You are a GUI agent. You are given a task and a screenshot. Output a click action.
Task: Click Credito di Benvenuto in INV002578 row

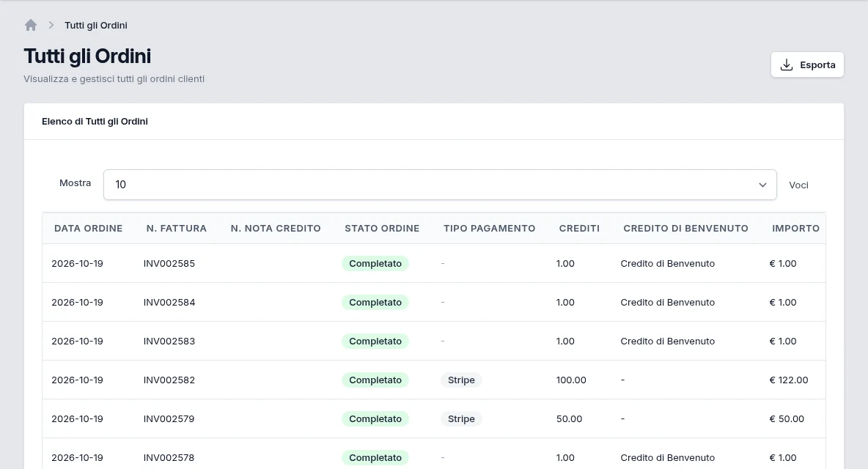[x=668, y=457]
